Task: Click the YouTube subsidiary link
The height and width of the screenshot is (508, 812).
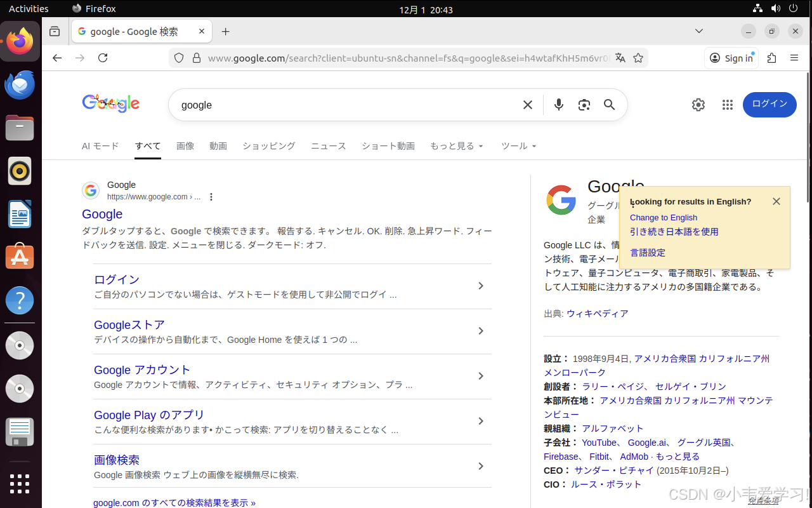Action: 599,443
